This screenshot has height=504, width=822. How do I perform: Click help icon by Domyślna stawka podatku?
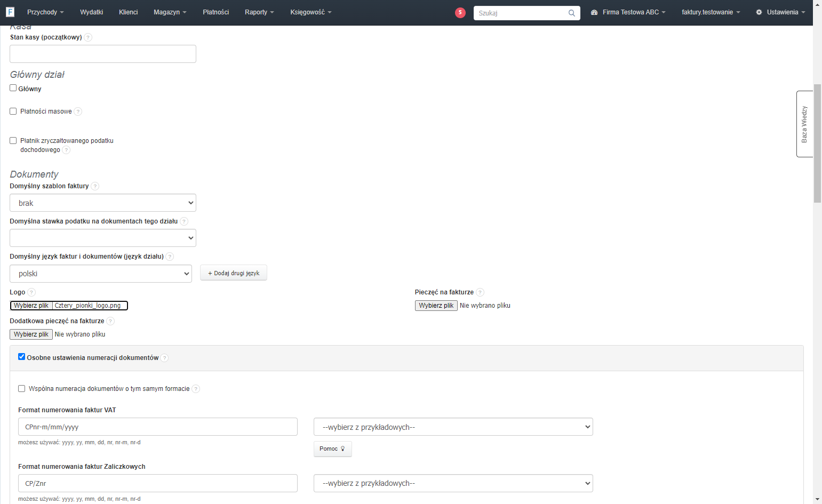pyautogui.click(x=184, y=221)
